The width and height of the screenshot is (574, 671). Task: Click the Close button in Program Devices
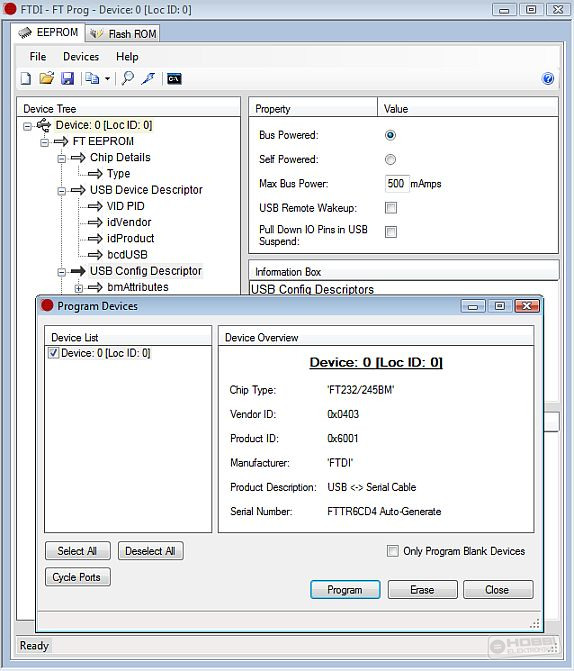click(498, 590)
